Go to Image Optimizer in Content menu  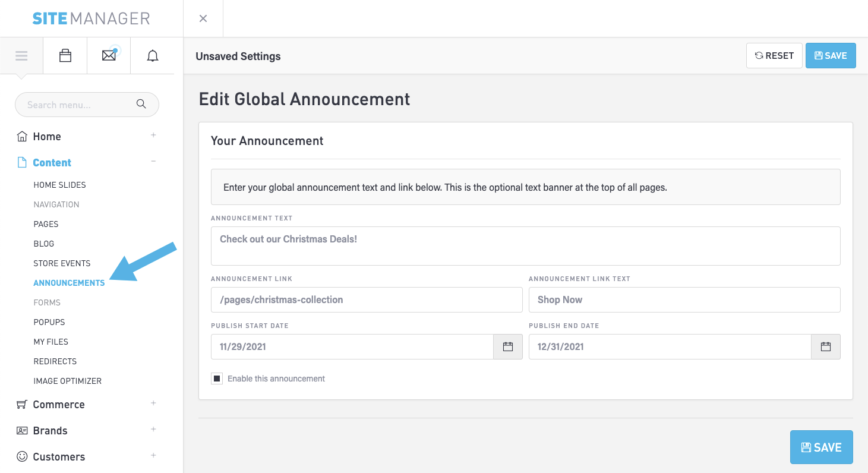click(67, 381)
